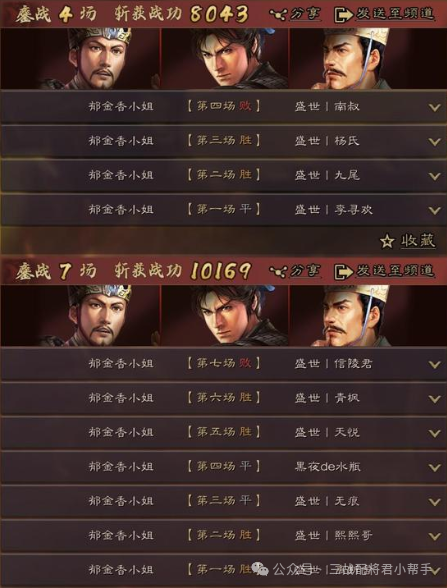Open chevron for 熙熙哥 battle row
The height and width of the screenshot is (588, 447).
point(435,537)
